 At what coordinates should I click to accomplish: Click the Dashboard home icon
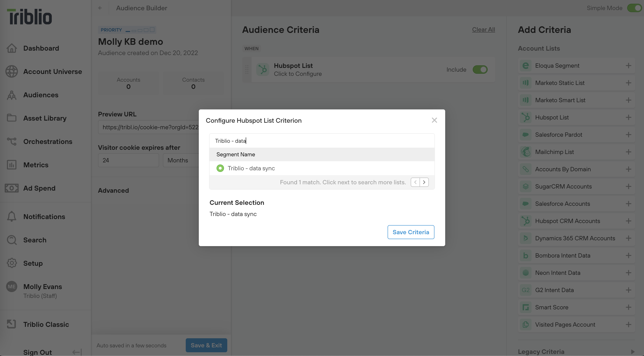tap(11, 48)
